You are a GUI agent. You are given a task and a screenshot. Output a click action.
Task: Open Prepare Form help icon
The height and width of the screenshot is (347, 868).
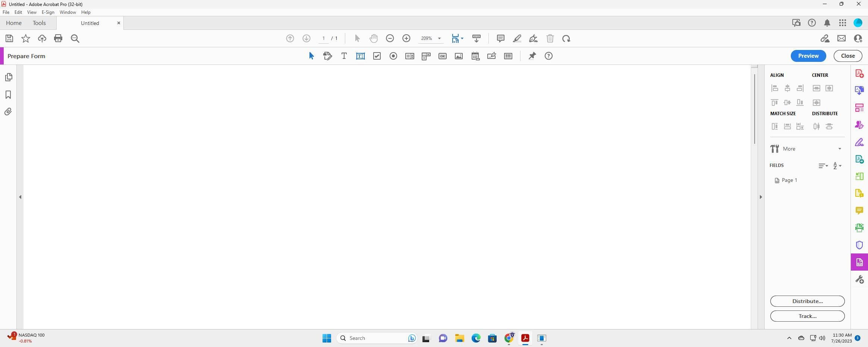[x=548, y=56]
